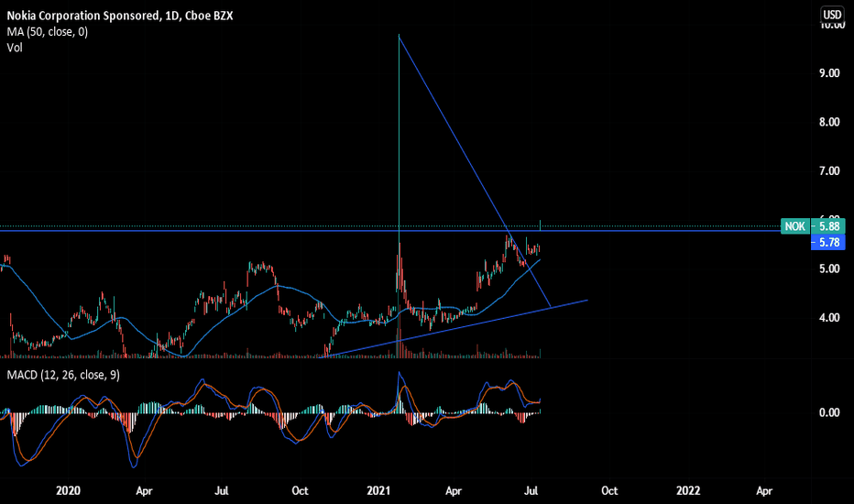The image size is (854, 504).
Task: Open the USD currency selector
Action: 832,15
